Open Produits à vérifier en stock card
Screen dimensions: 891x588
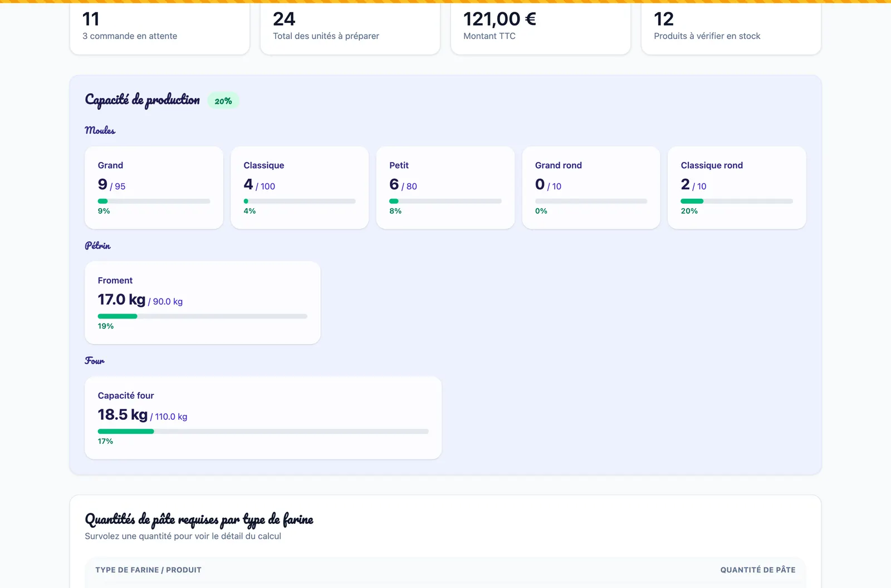[x=731, y=28]
